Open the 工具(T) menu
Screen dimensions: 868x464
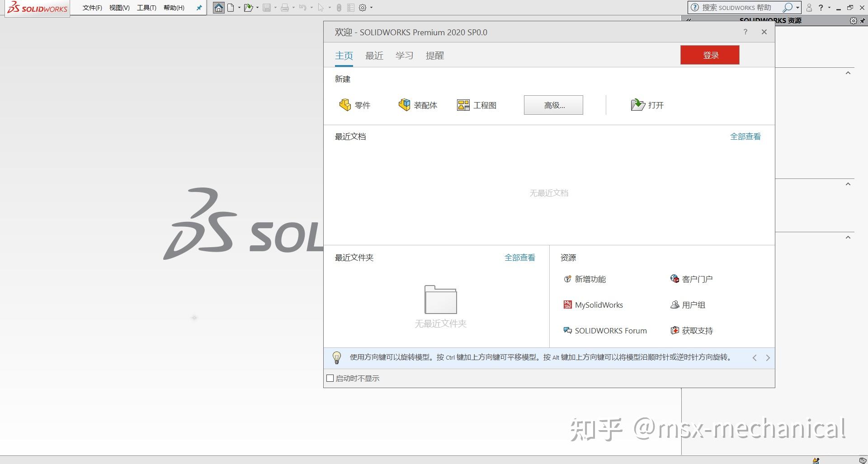146,8
